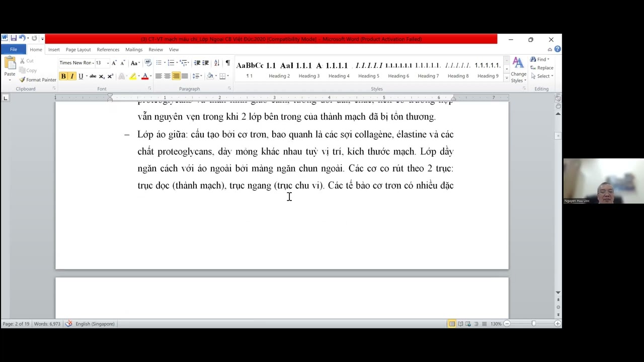Viewport: 644px width, 362px height.
Task: Clear formatting of selected text
Action: pos(148,63)
